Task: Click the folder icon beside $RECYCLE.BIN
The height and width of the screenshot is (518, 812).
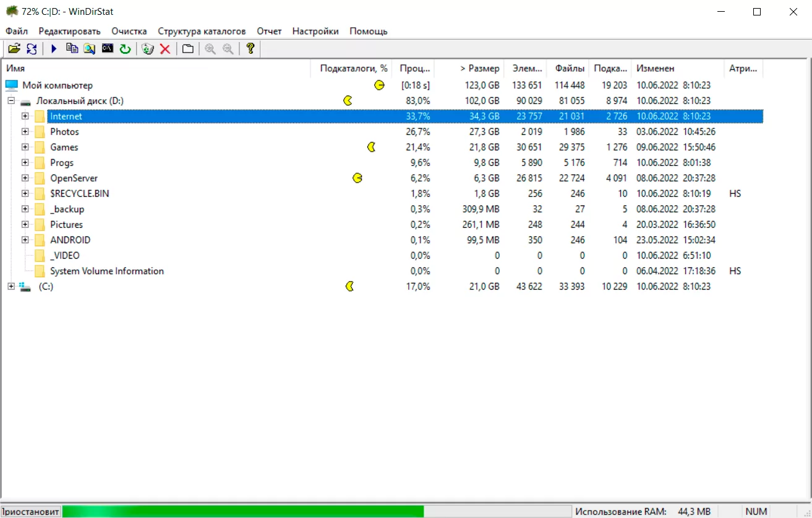Action: 40,194
